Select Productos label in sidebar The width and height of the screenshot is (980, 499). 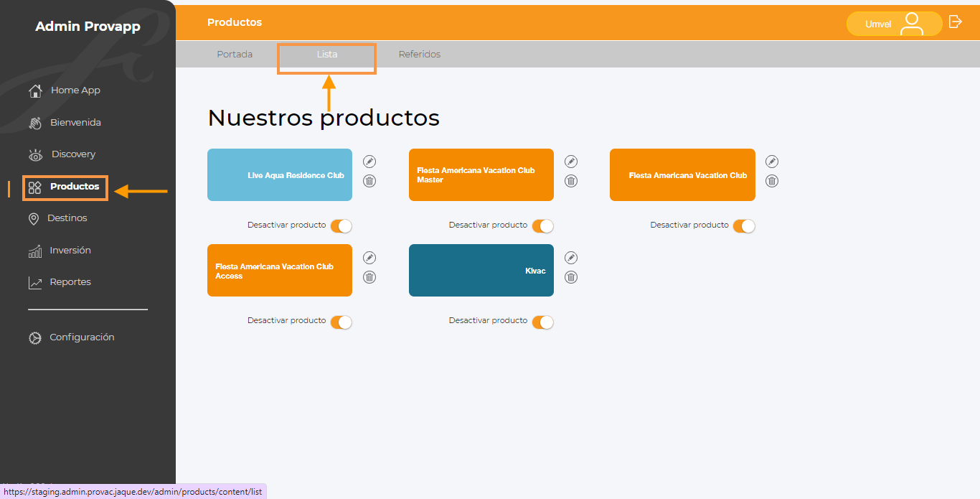75,187
